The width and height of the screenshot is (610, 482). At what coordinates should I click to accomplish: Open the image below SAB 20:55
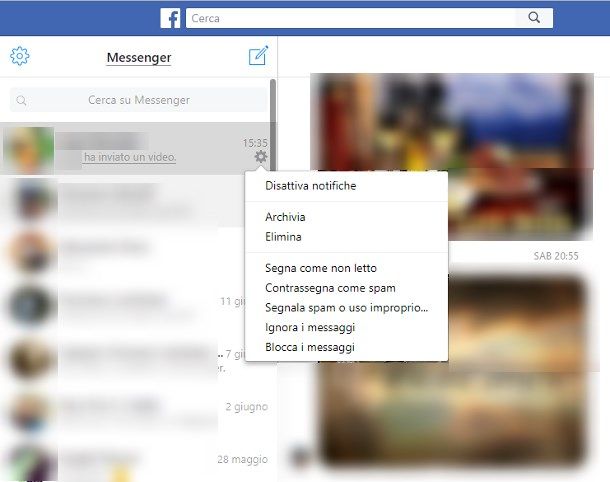453,370
